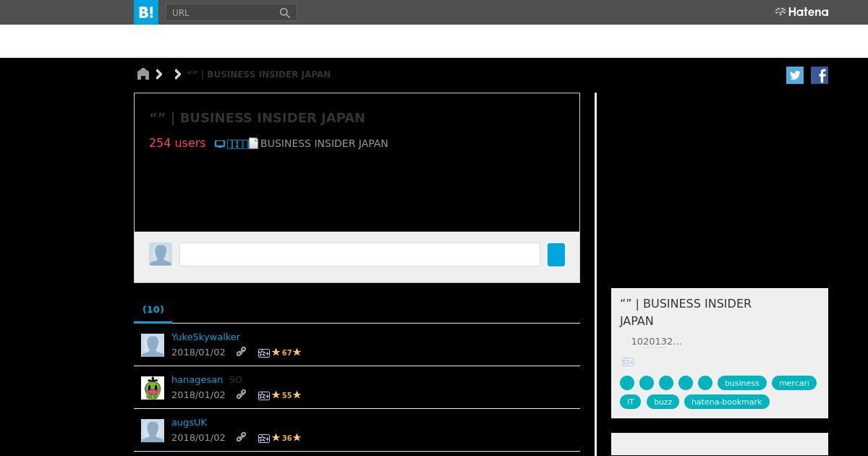Open the sidebar BUSINESS INSIDER JAPAN article title
Viewport: 868px width, 456px height.
point(686,312)
